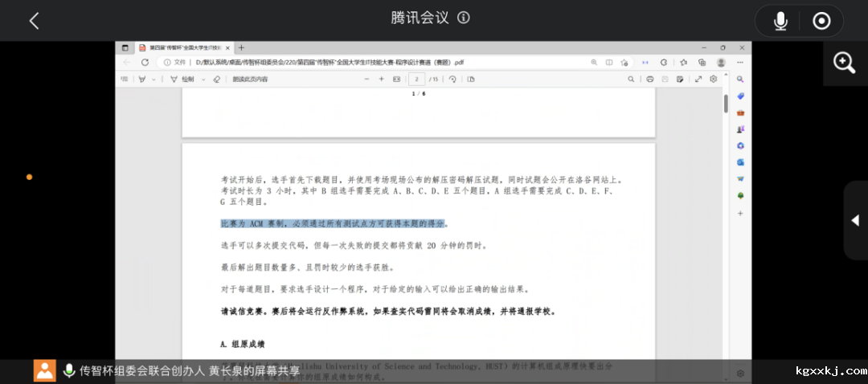The height and width of the screenshot is (384, 868).
Task: Open sidebar blue shopping tag icon
Action: coord(741,96)
